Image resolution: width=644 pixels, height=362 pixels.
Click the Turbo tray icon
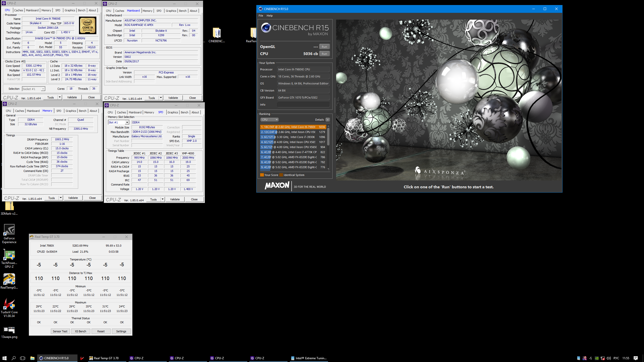[584, 358]
